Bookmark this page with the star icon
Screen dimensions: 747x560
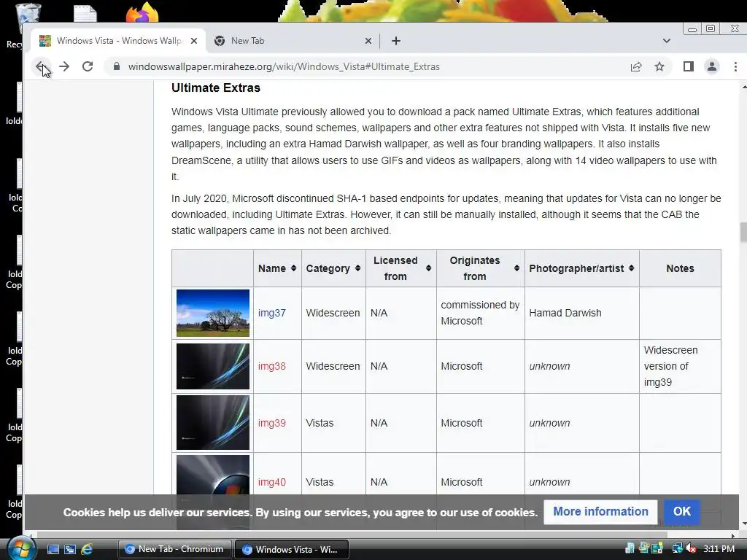tap(659, 66)
